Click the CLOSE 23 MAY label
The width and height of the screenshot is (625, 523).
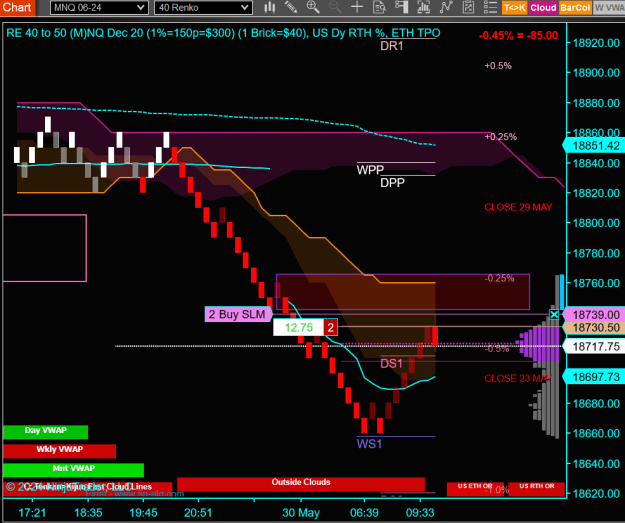click(518, 378)
